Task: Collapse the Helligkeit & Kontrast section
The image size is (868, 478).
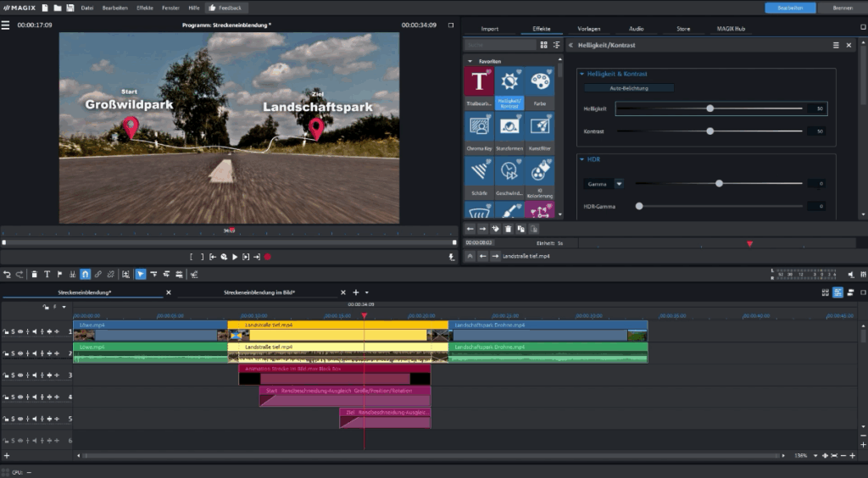Action: (582, 74)
